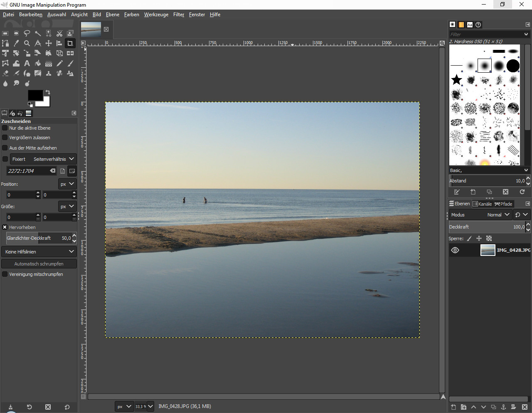Open the 'Keine Hilfslinien' guides dropdown
The width and height of the screenshot is (532, 413).
click(x=39, y=252)
